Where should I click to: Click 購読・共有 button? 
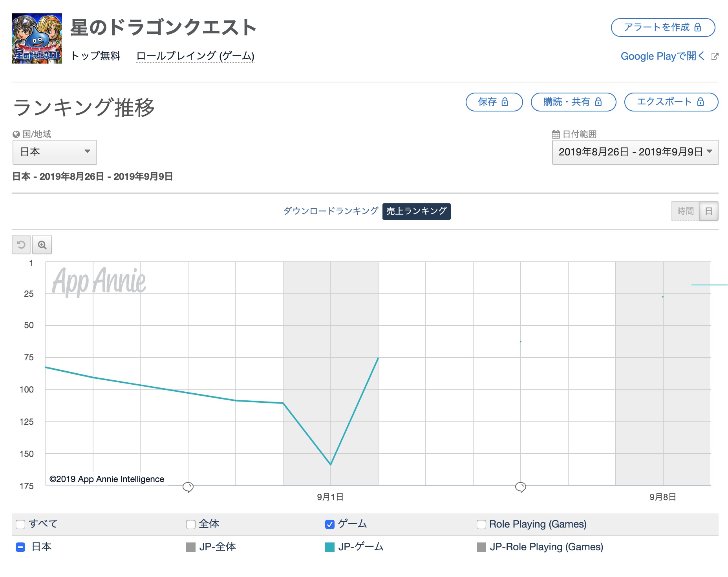[x=574, y=102]
